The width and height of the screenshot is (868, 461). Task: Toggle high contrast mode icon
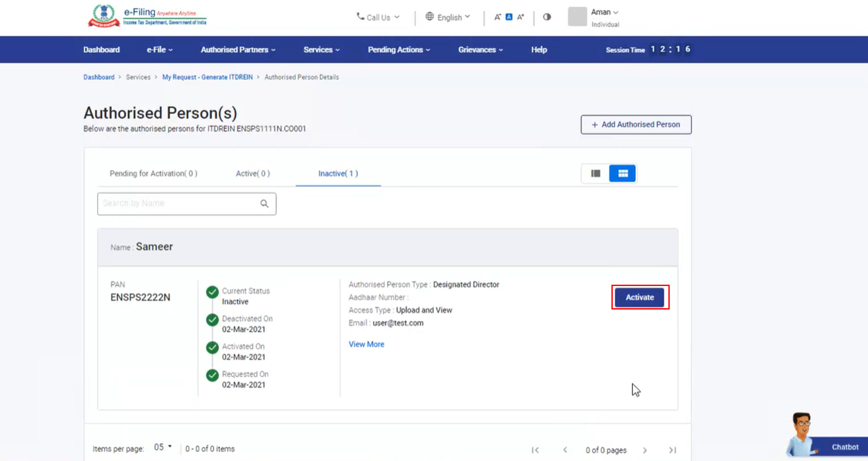(547, 17)
